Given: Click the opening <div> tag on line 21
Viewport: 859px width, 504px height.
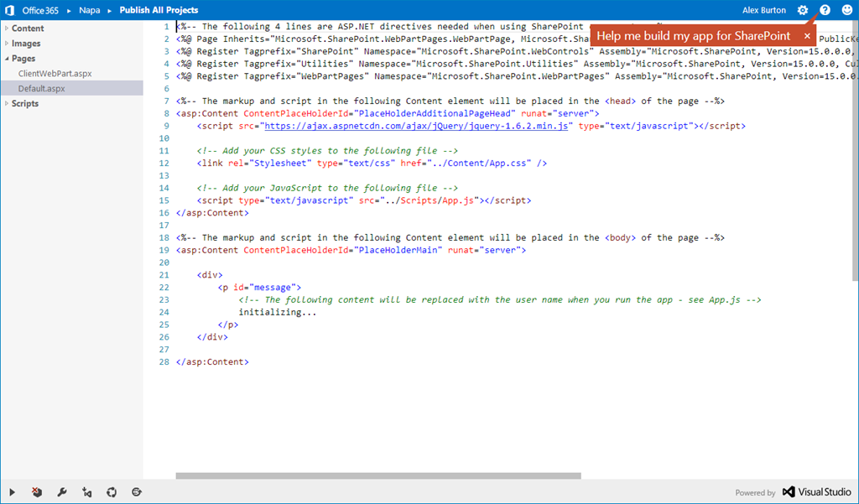Looking at the screenshot, I should pos(210,275).
